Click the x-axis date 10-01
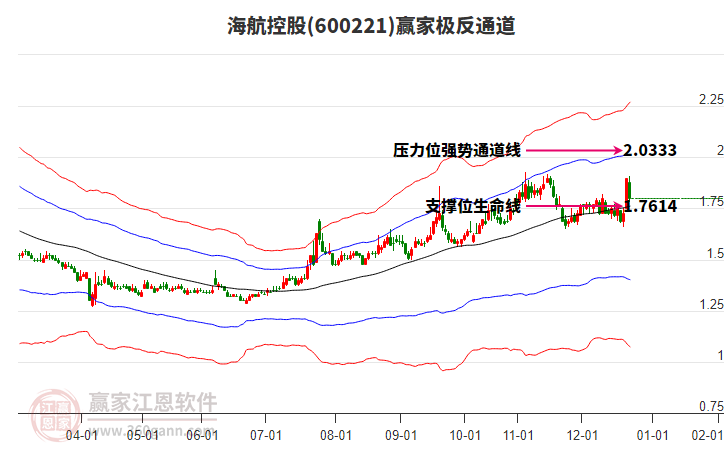726x450 pixels. pos(465,435)
